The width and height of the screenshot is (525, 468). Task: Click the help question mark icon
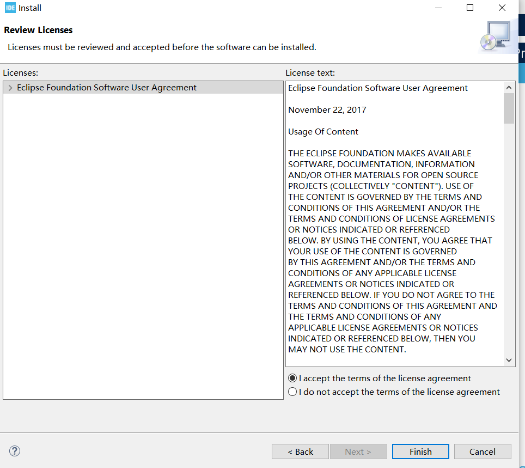14,451
